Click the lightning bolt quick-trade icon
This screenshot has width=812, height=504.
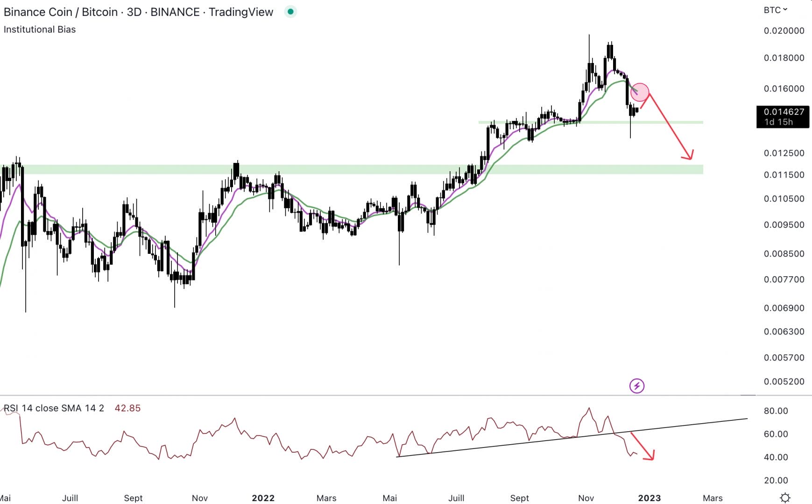pos(636,386)
